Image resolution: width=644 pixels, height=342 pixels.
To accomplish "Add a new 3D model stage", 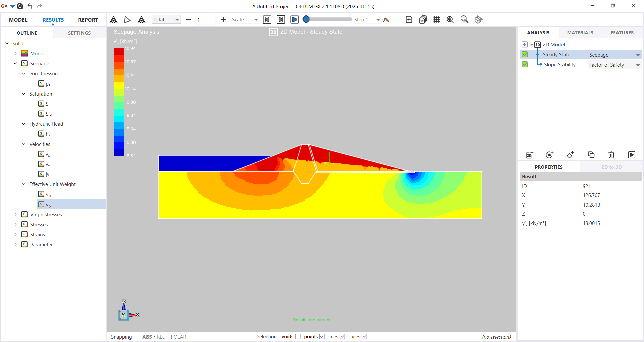I will pos(549,155).
